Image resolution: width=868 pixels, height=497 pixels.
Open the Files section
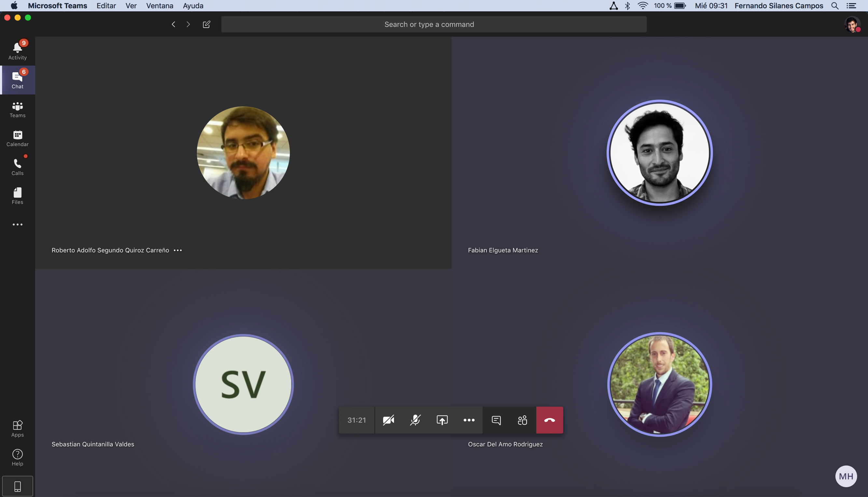click(x=18, y=195)
